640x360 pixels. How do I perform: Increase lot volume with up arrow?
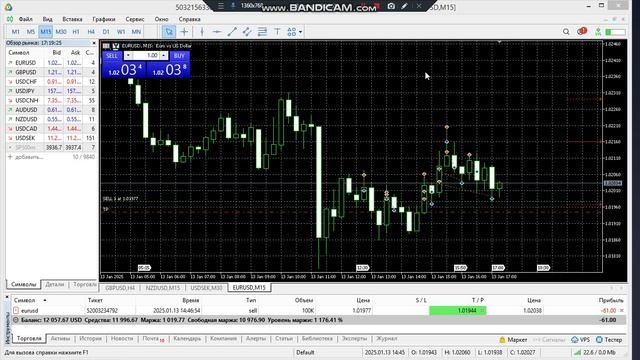[x=163, y=56]
